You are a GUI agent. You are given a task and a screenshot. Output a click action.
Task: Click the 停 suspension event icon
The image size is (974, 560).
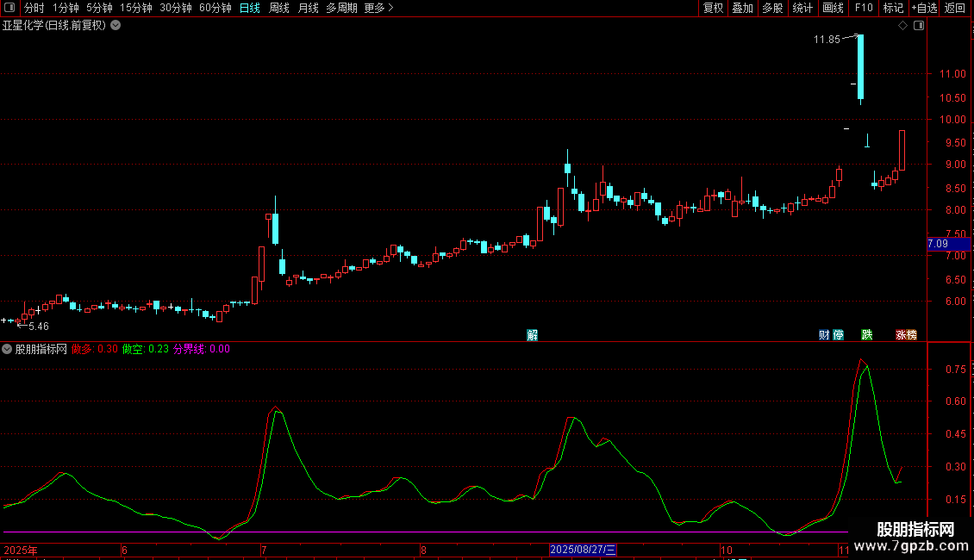point(838,335)
